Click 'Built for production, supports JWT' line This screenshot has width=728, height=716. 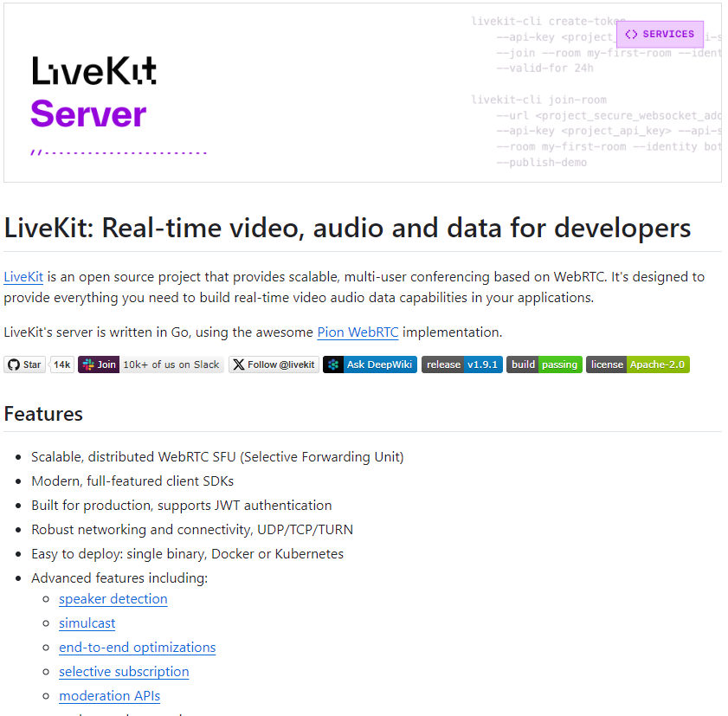tap(182, 505)
